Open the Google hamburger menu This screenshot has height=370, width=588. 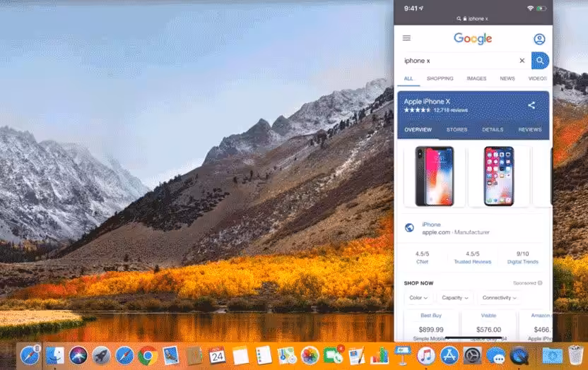pos(406,38)
